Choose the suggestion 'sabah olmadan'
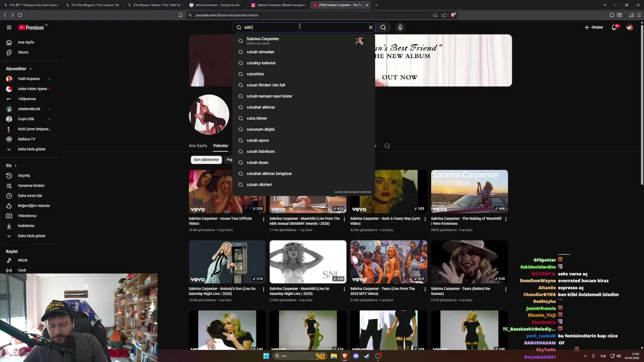 303,52
